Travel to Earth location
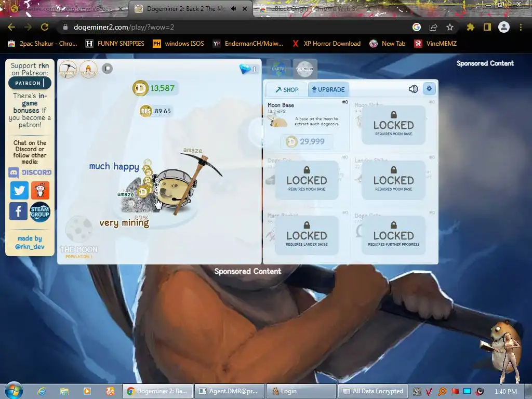 coord(278,69)
